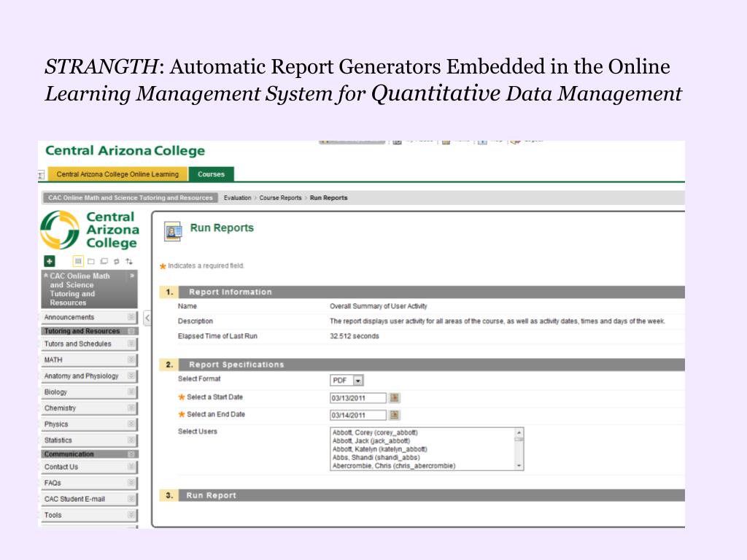This screenshot has height=560, width=747.
Task: Select user Abbs, Shandi (shandi_abbs)
Action: click(376, 458)
